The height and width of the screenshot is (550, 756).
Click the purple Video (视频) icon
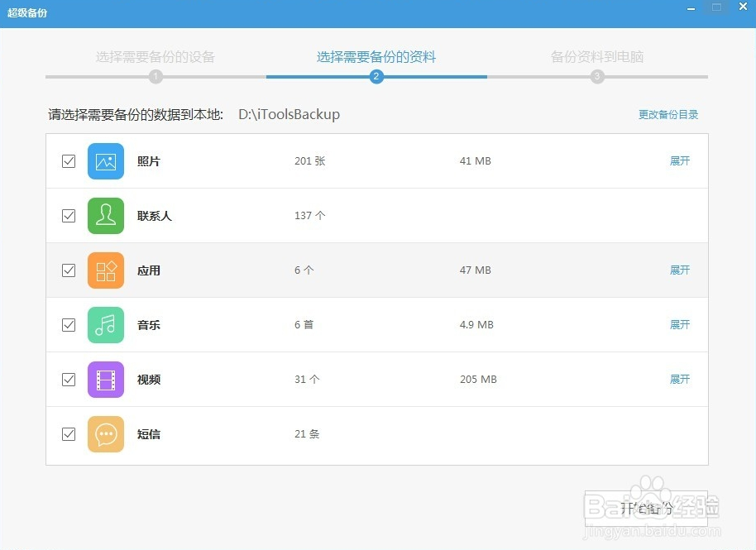(x=106, y=380)
